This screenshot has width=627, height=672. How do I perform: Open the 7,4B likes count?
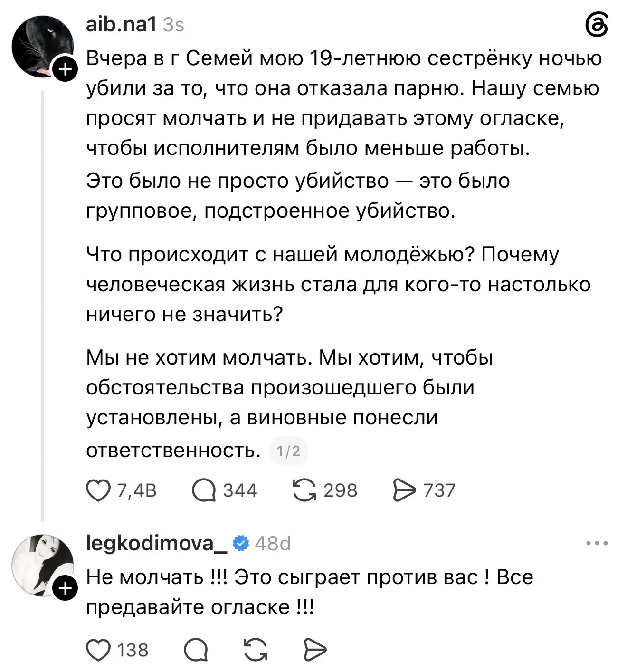137,490
